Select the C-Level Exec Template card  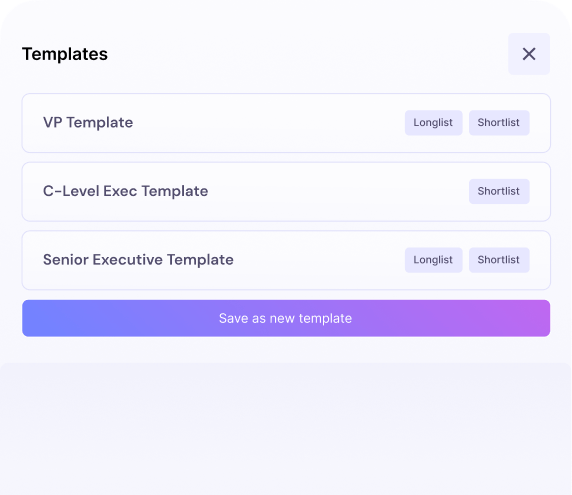coord(286,192)
